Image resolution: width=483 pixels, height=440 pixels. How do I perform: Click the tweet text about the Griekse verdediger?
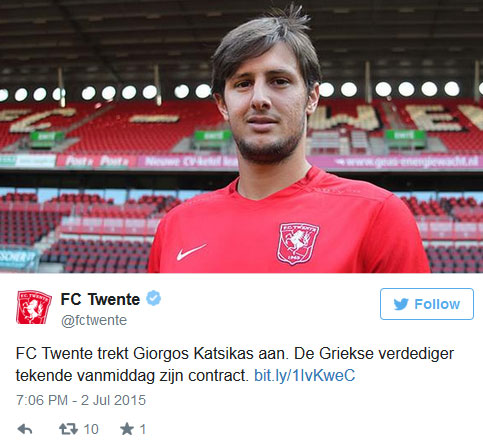[x=235, y=364]
